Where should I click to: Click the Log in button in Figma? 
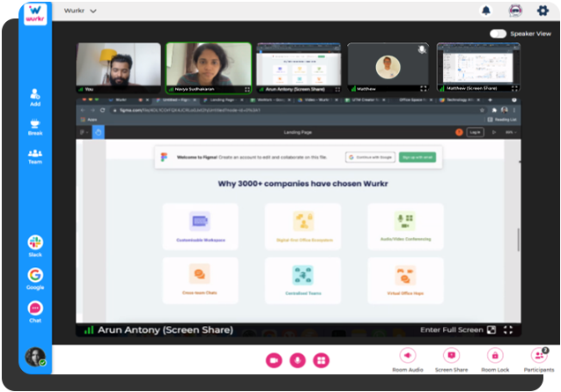[x=476, y=132]
